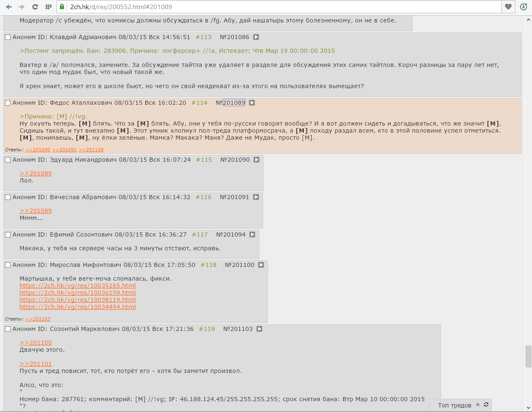Open the link to vg thread 10035165

coord(78,286)
